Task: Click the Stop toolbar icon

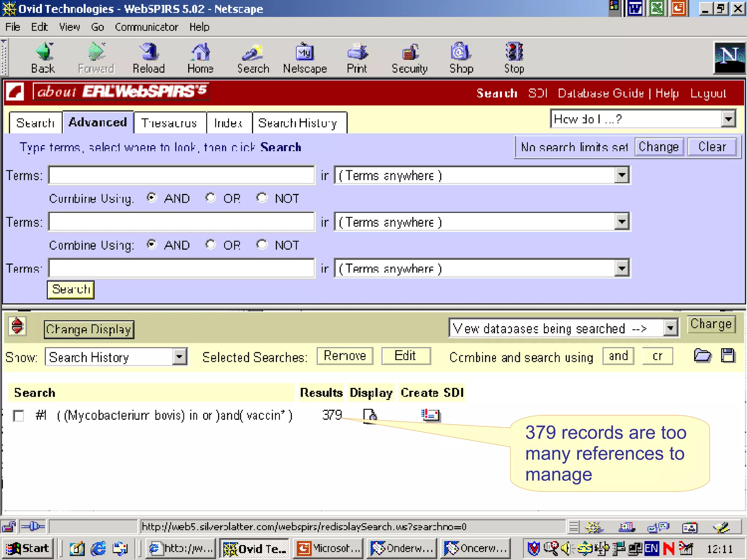Action: tap(514, 58)
